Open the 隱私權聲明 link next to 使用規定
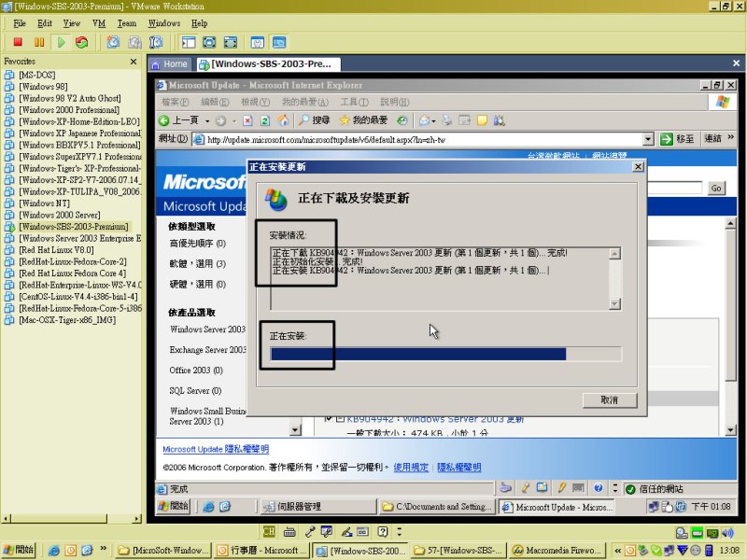747x560 pixels. tap(459, 468)
